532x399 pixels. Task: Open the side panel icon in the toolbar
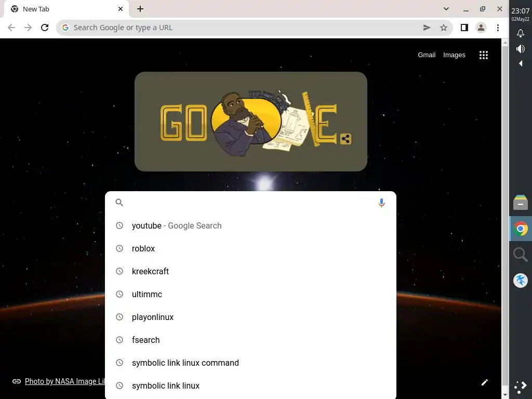coord(464,28)
